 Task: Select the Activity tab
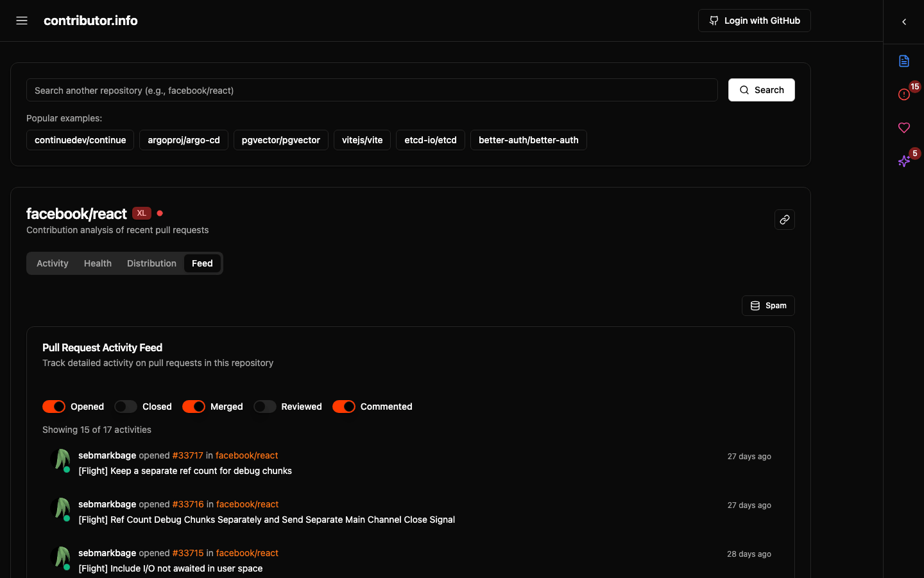click(52, 263)
